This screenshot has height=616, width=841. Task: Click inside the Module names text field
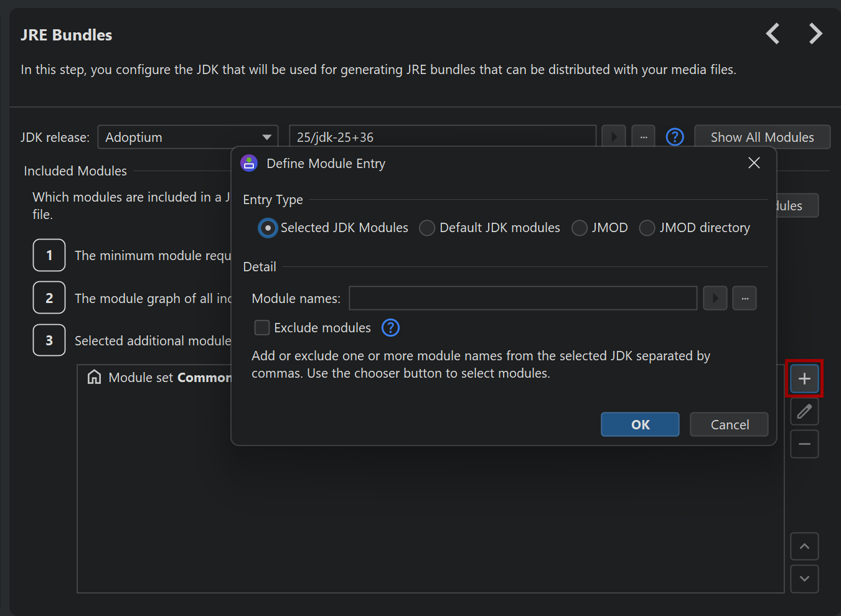coord(522,298)
